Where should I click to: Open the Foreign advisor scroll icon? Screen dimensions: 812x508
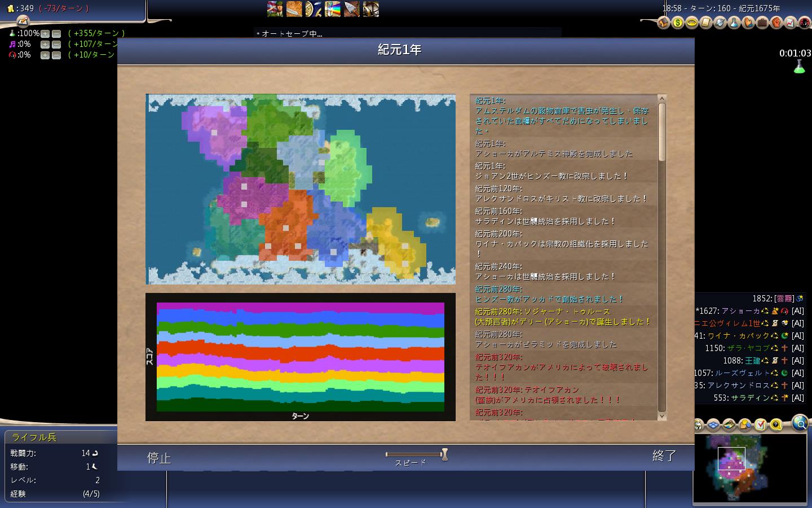click(x=706, y=23)
